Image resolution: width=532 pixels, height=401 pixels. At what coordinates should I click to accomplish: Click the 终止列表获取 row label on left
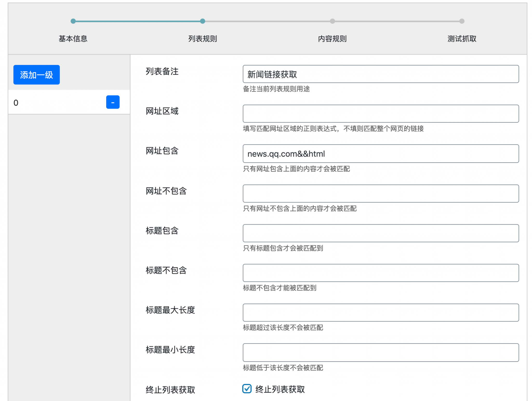pos(170,390)
